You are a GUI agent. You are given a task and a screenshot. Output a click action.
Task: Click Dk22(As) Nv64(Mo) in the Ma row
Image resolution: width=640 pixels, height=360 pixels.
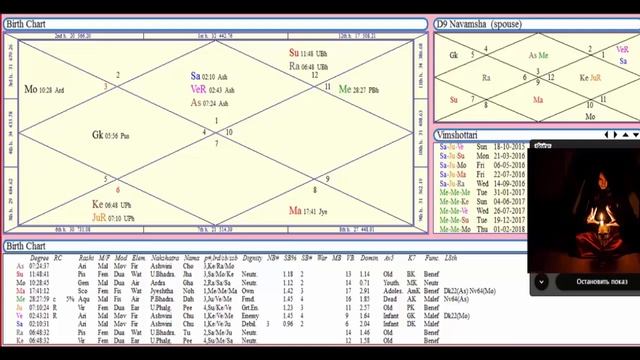(x=470, y=291)
